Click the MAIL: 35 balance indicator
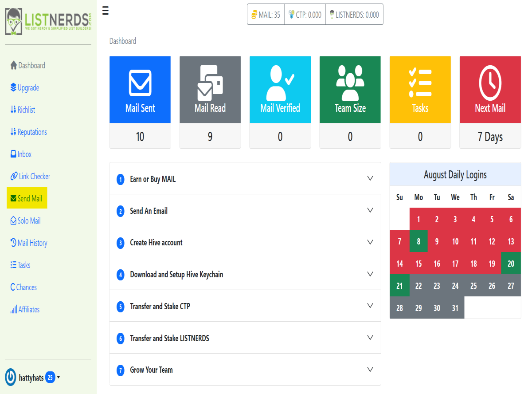532x394 pixels. pyautogui.click(x=266, y=15)
